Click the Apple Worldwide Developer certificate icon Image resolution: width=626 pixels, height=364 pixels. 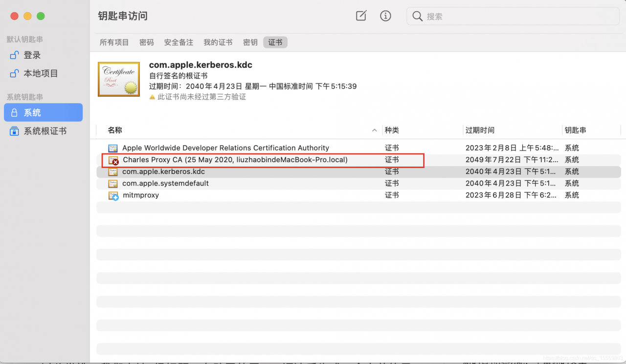click(x=113, y=148)
